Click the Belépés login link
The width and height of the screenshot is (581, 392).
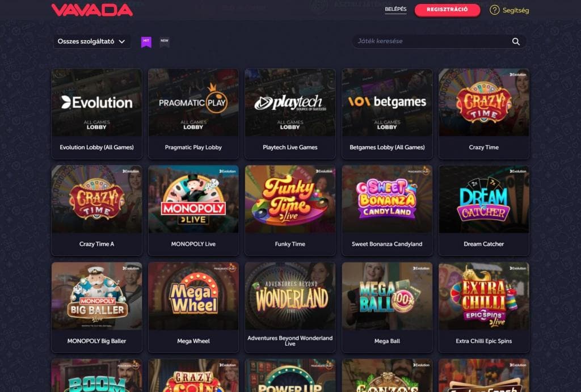[x=395, y=10]
